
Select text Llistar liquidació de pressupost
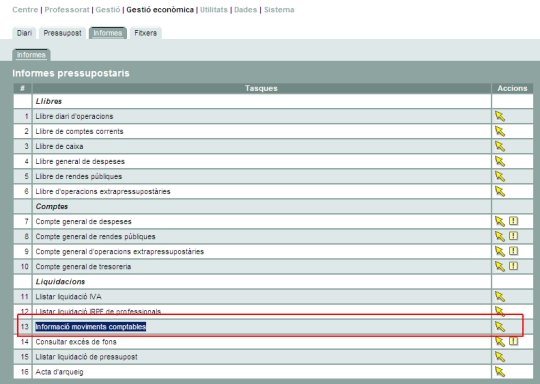click(x=86, y=357)
